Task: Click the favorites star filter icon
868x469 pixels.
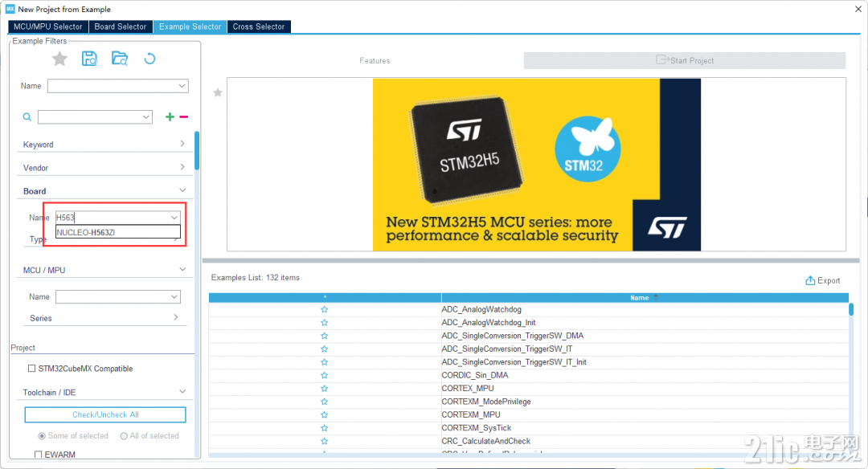Action: click(x=59, y=59)
